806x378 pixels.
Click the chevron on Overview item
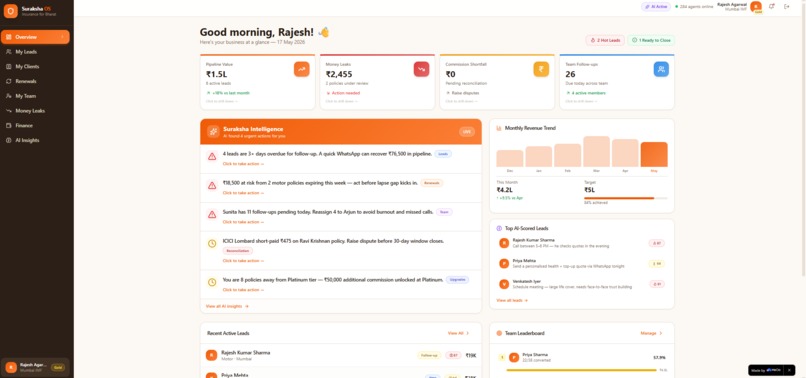point(62,37)
